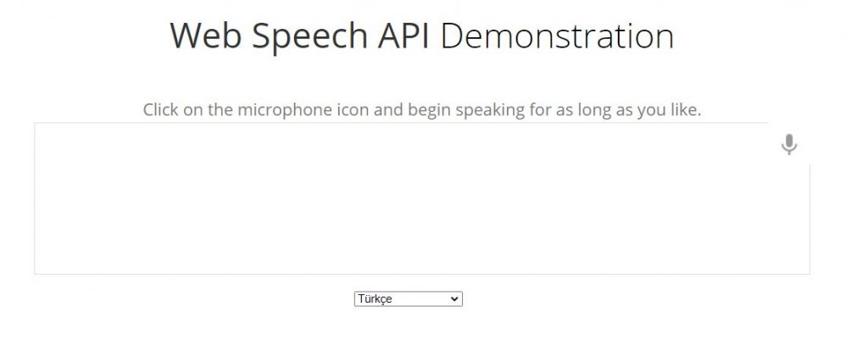Start dictation with the microphone icon

tap(789, 144)
